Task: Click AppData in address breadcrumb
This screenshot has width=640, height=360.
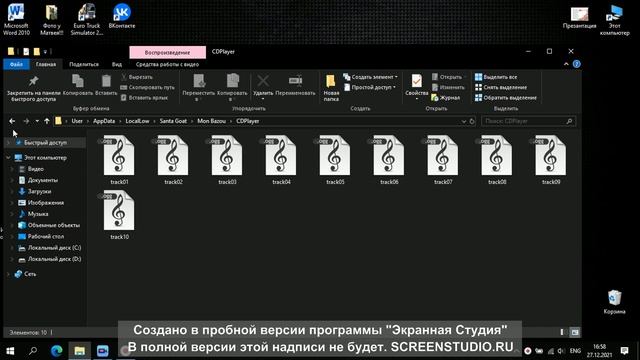Action: (x=104, y=121)
